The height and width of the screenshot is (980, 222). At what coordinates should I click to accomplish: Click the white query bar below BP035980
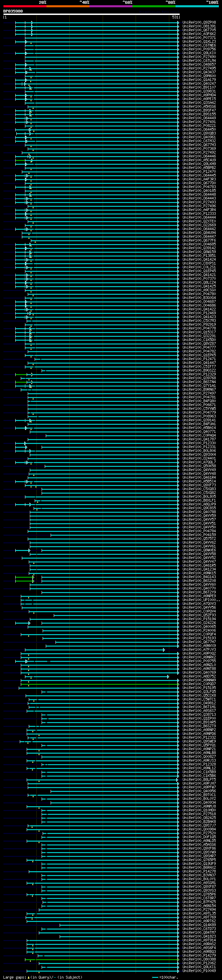(x=91, y=15)
